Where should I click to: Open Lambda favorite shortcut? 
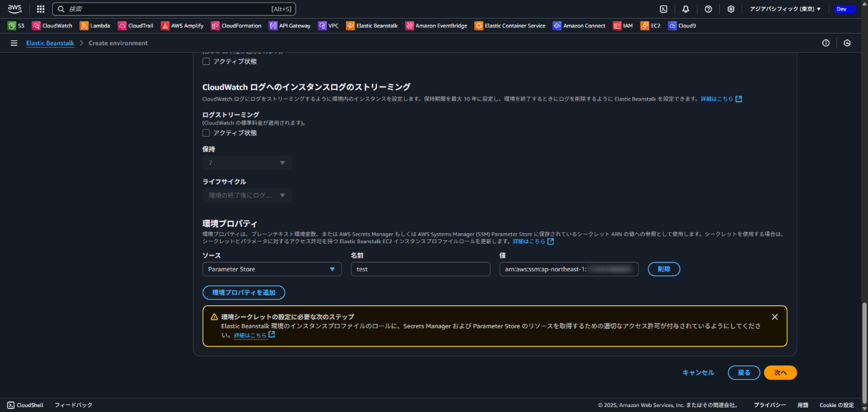[x=95, y=26]
